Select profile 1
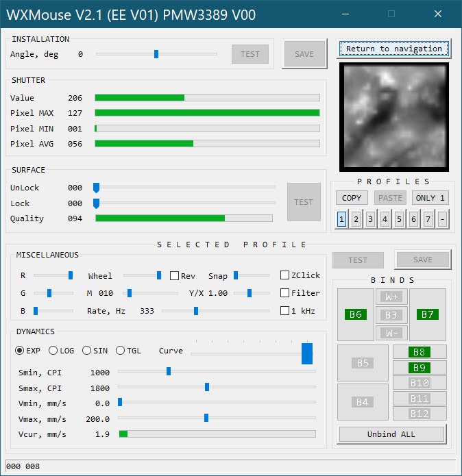 [342, 219]
